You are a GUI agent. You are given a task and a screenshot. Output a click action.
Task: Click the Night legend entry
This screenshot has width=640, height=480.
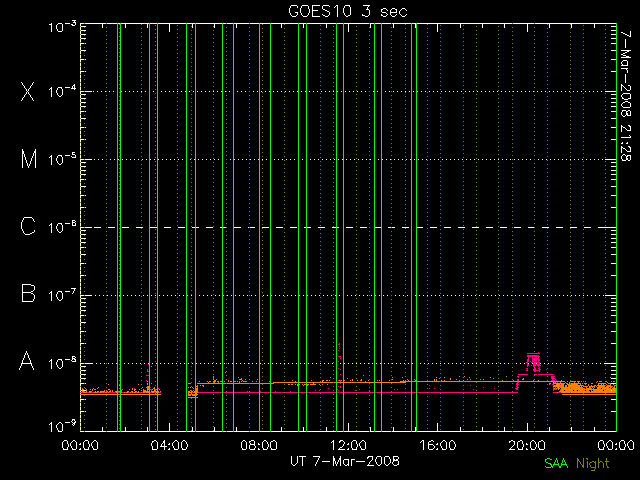click(x=593, y=464)
